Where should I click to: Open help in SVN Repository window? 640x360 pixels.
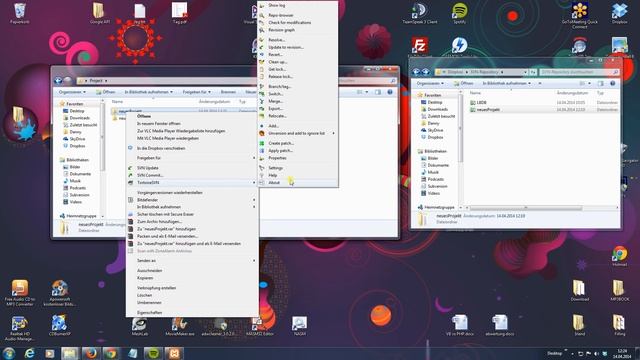coord(613,83)
